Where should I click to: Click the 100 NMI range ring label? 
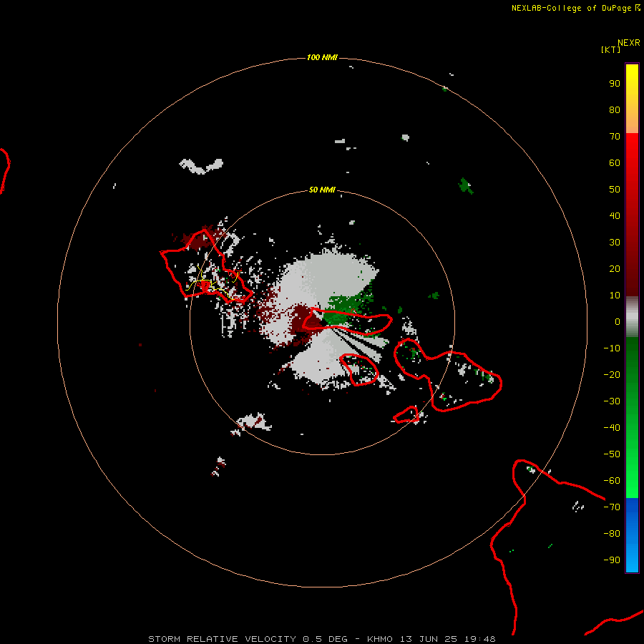(322, 57)
